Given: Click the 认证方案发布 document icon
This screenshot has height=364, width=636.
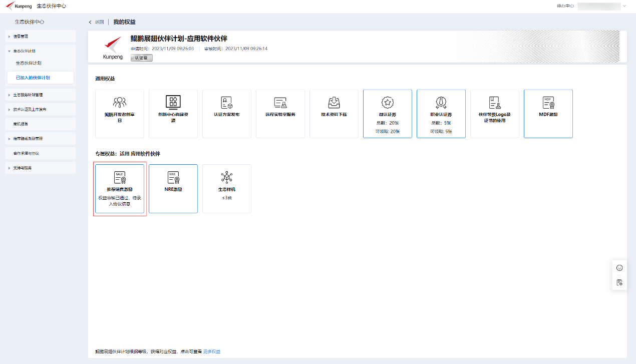Looking at the screenshot, I should (227, 102).
